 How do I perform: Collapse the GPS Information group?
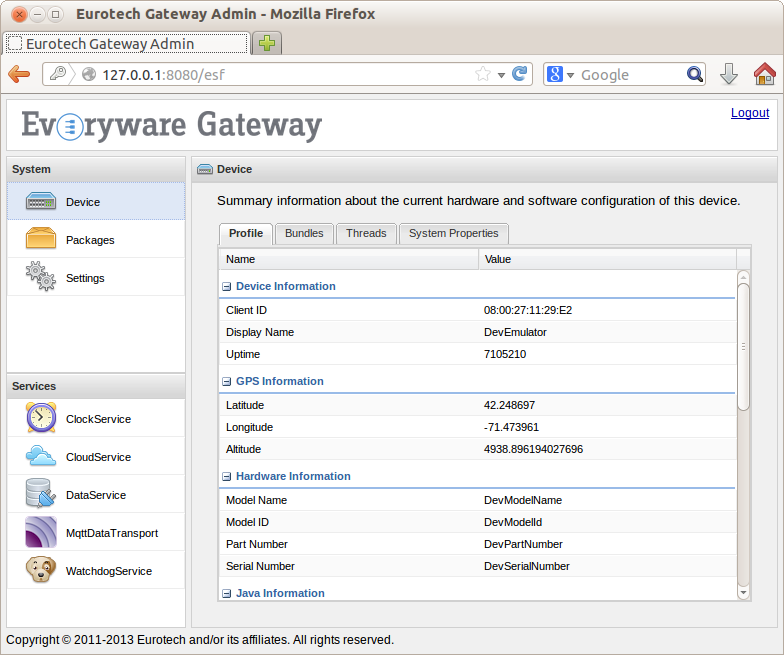click(226, 382)
